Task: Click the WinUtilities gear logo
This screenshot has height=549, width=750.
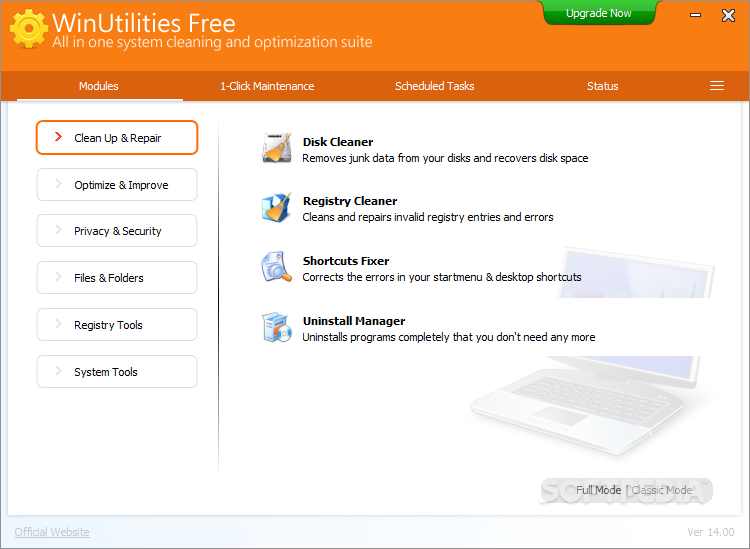Action: [x=29, y=29]
